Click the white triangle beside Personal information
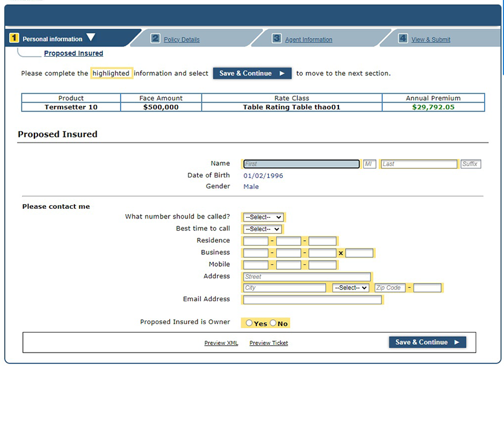This screenshot has height=431, width=504. coord(91,37)
